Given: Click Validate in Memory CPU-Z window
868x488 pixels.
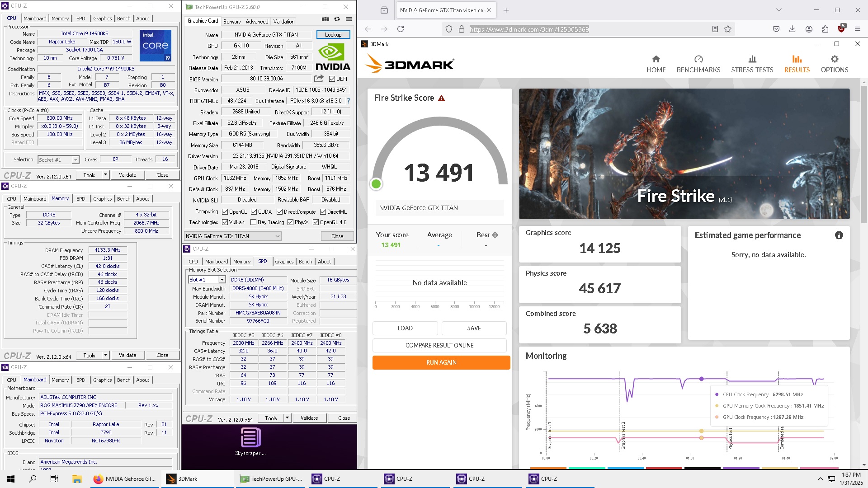Looking at the screenshot, I should click(x=127, y=355).
